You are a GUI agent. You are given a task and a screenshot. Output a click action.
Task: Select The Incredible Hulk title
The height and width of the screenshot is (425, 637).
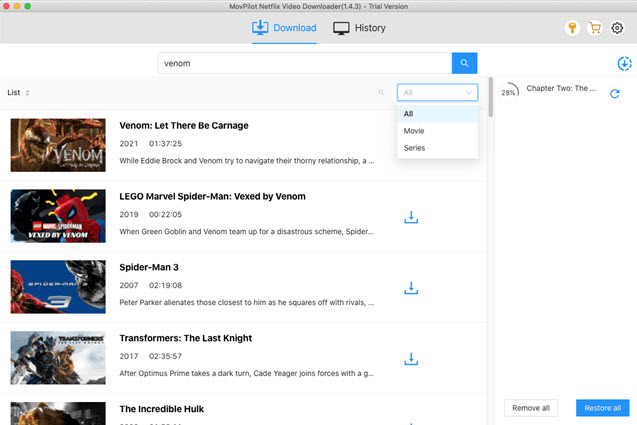[162, 409]
